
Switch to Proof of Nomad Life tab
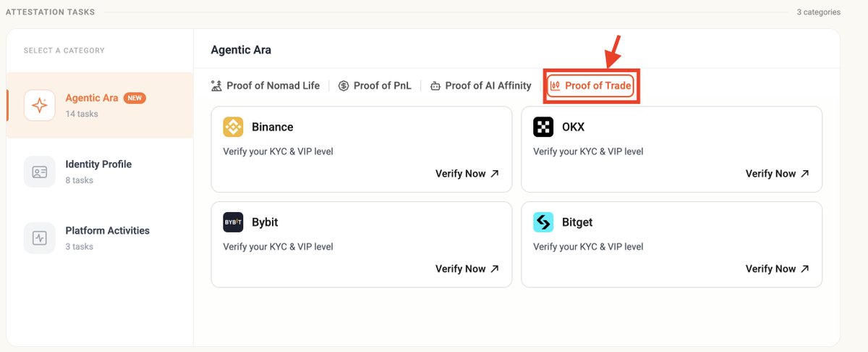[265, 85]
